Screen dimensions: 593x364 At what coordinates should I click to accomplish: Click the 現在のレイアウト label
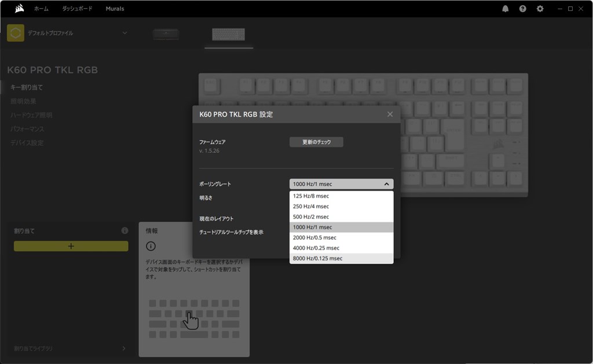217,219
